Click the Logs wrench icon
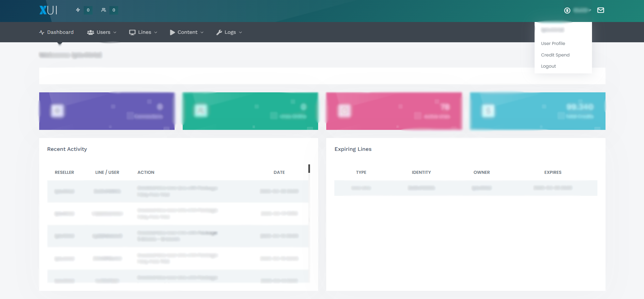This screenshot has height=299, width=644. (x=219, y=32)
